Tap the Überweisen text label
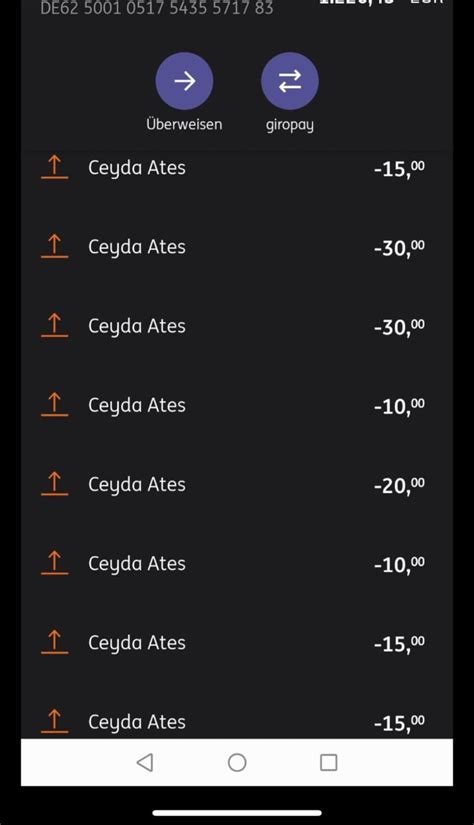This screenshot has height=825, width=474. [184, 125]
